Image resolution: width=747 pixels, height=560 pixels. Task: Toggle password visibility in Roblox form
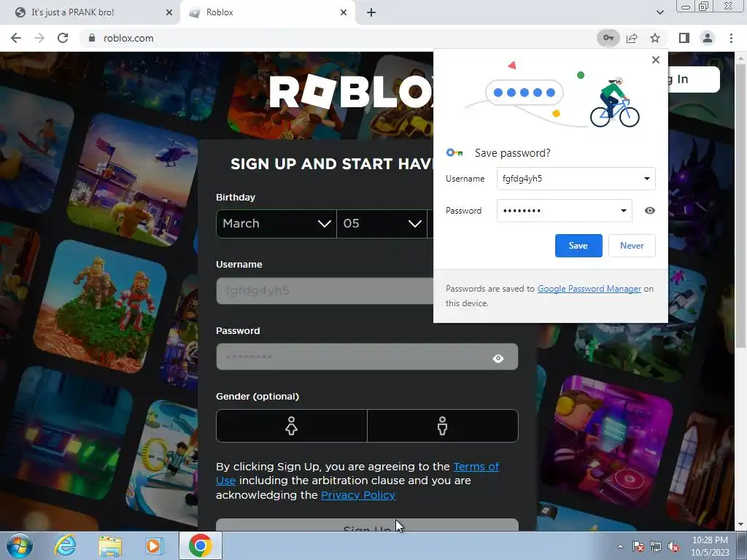(498, 358)
